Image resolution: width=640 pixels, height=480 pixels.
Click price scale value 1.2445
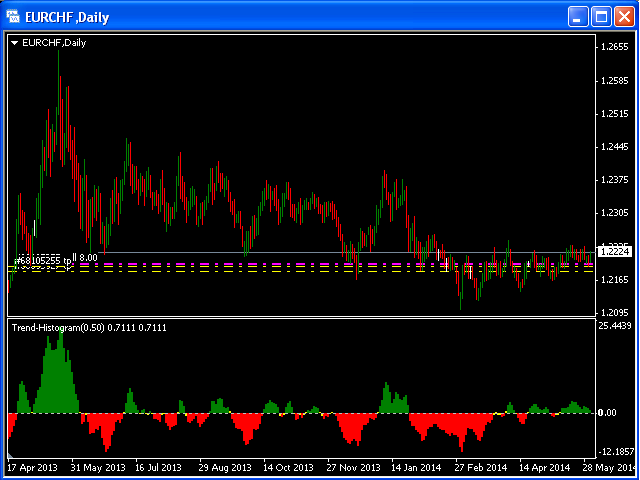615,147
